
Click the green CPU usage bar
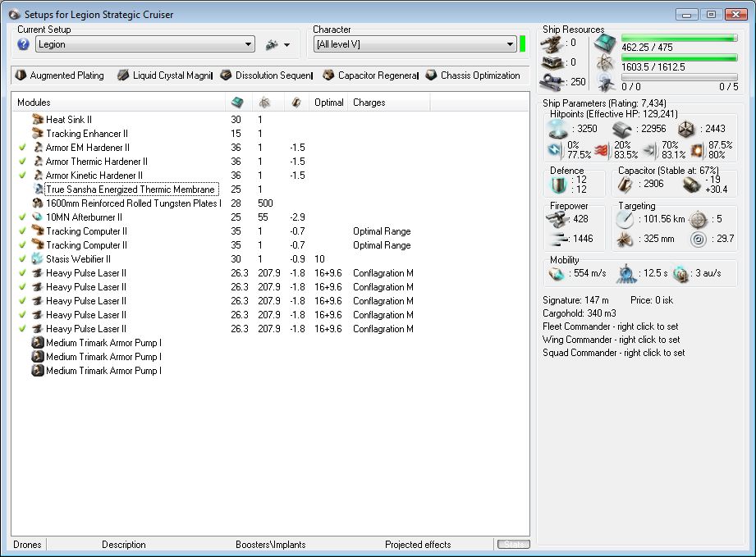coord(679,38)
